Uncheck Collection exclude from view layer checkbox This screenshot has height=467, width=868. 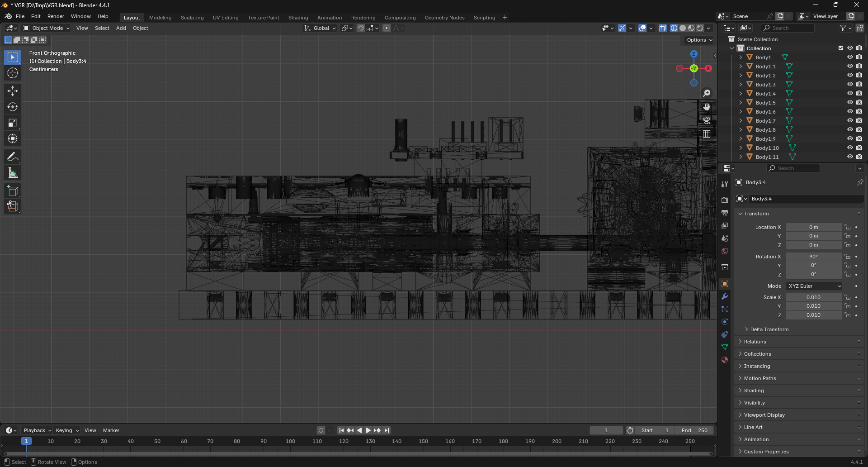coord(841,48)
